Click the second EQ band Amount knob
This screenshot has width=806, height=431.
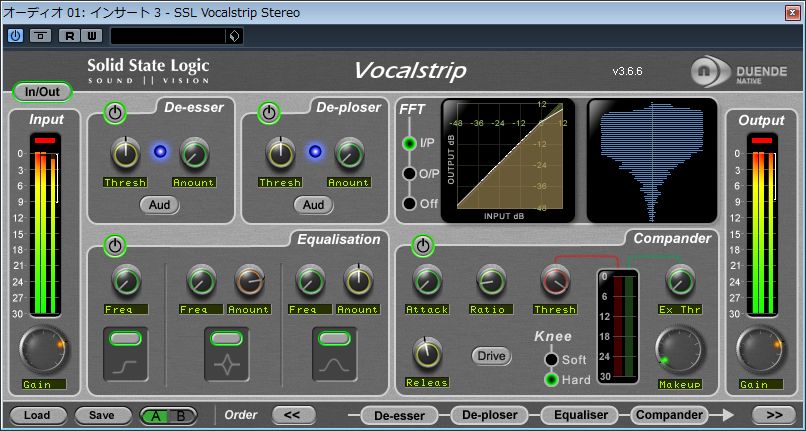[249, 280]
